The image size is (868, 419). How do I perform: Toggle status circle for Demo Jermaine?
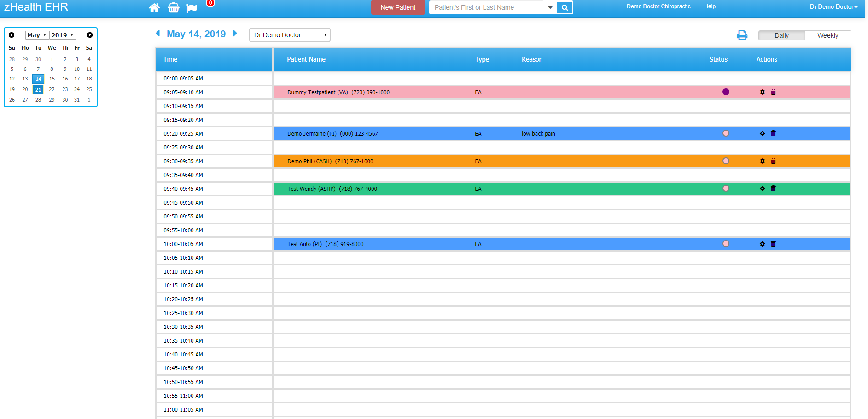pyautogui.click(x=726, y=133)
